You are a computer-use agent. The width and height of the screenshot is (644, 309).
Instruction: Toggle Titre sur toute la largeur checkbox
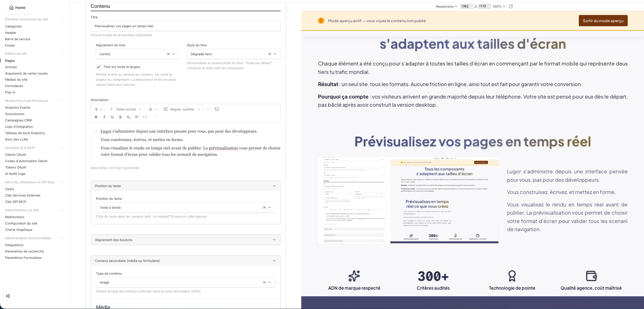(98, 67)
